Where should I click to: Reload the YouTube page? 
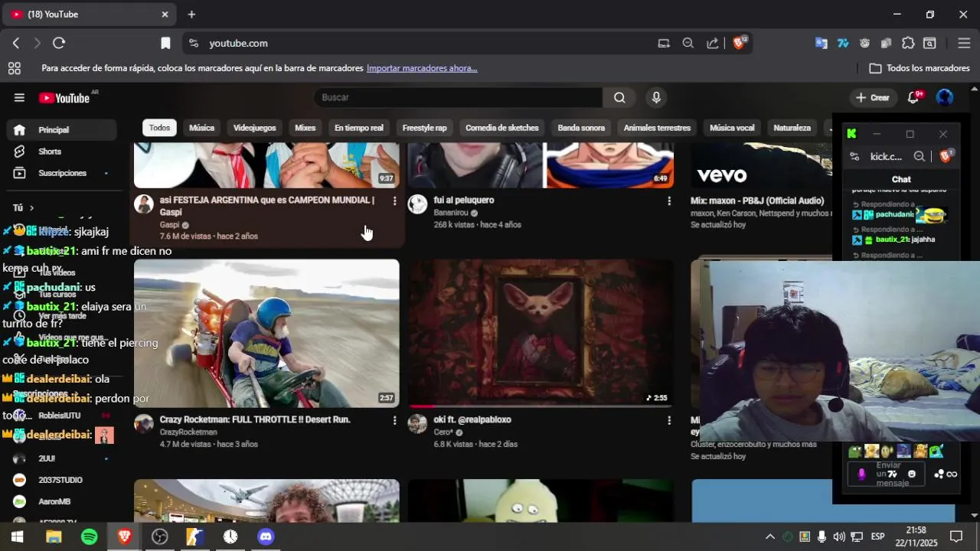coord(59,43)
